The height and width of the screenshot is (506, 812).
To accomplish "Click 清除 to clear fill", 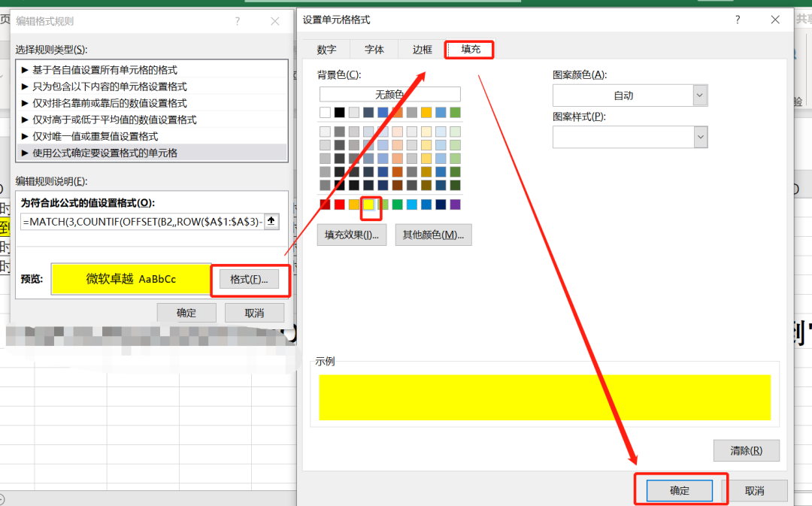I will click(x=747, y=450).
